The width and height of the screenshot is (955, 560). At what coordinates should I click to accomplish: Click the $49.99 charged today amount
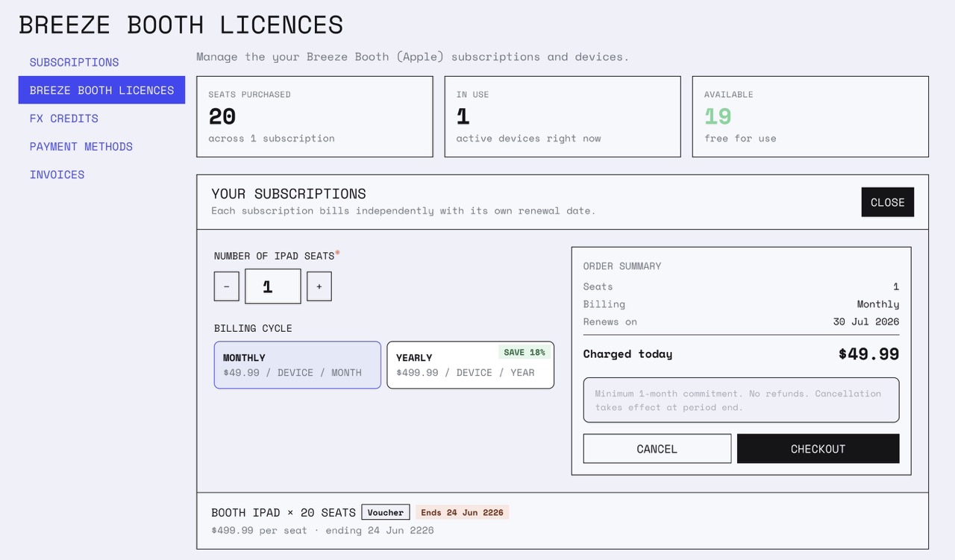point(868,354)
